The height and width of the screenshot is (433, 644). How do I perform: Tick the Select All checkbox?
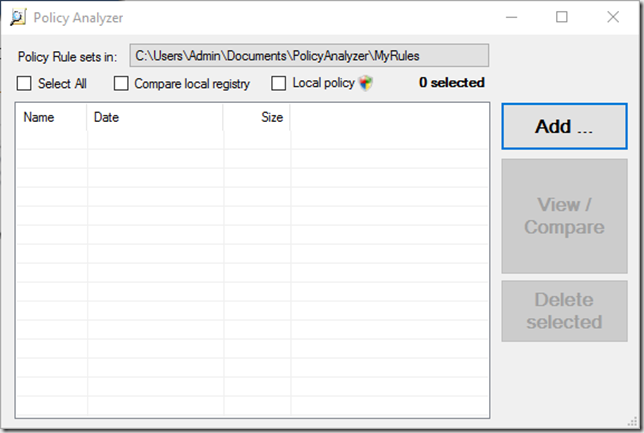point(24,83)
